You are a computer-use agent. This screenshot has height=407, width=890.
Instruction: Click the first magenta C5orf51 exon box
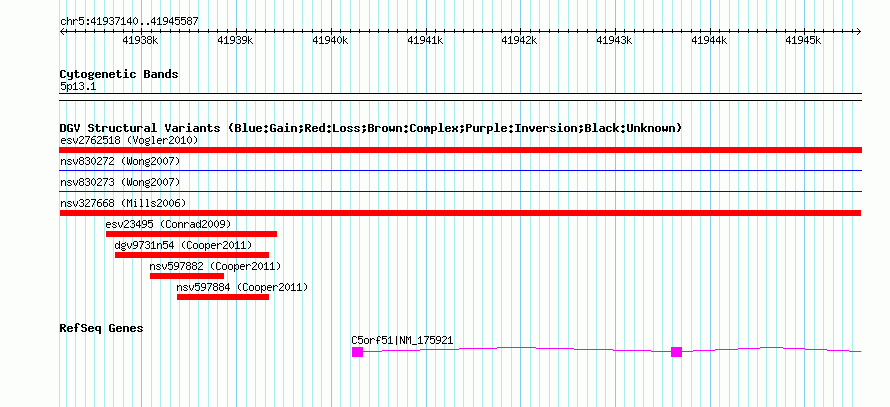coord(357,352)
